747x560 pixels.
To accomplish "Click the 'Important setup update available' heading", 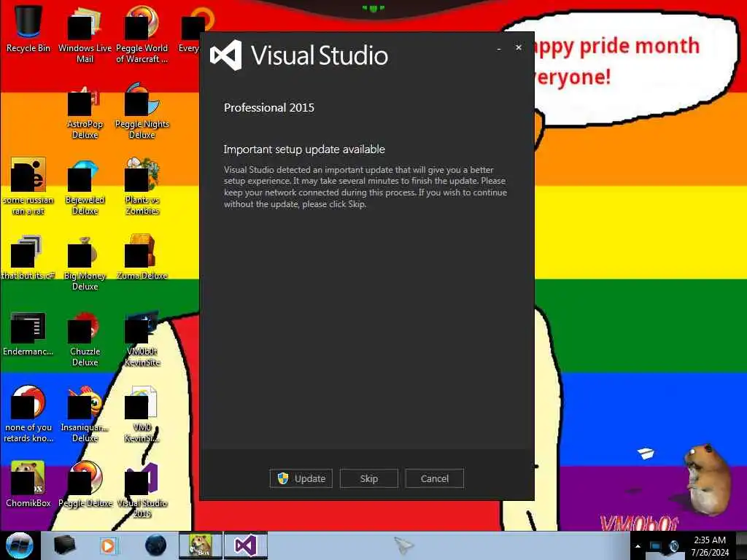I will (304, 149).
